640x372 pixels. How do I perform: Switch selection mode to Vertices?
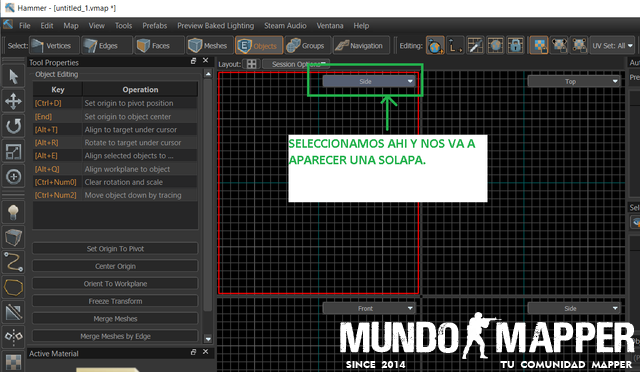coord(54,45)
